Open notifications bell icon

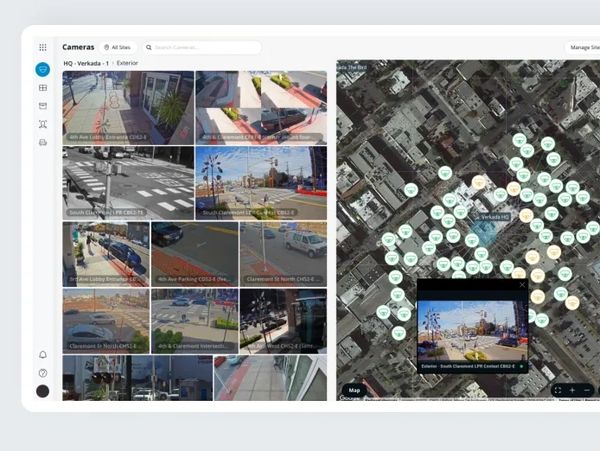click(x=42, y=355)
